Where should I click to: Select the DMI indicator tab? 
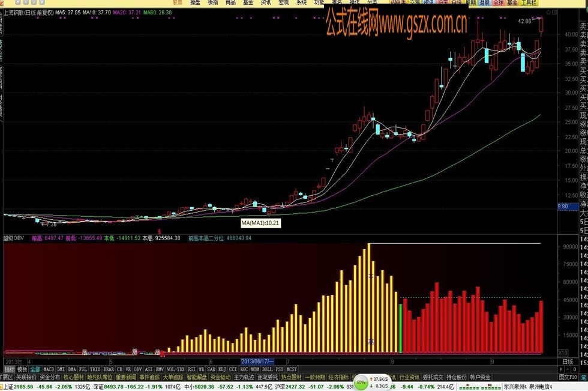(x=61, y=369)
